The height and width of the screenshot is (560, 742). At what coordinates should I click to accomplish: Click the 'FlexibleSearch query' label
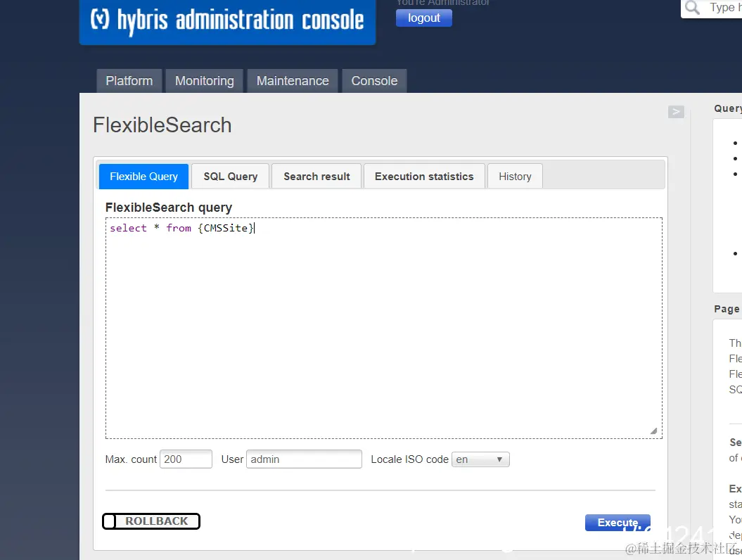point(169,208)
